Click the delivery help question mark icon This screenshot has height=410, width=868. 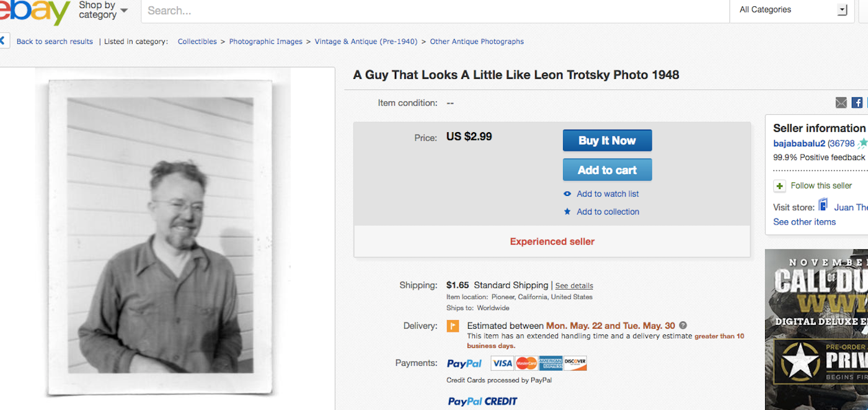tap(683, 325)
